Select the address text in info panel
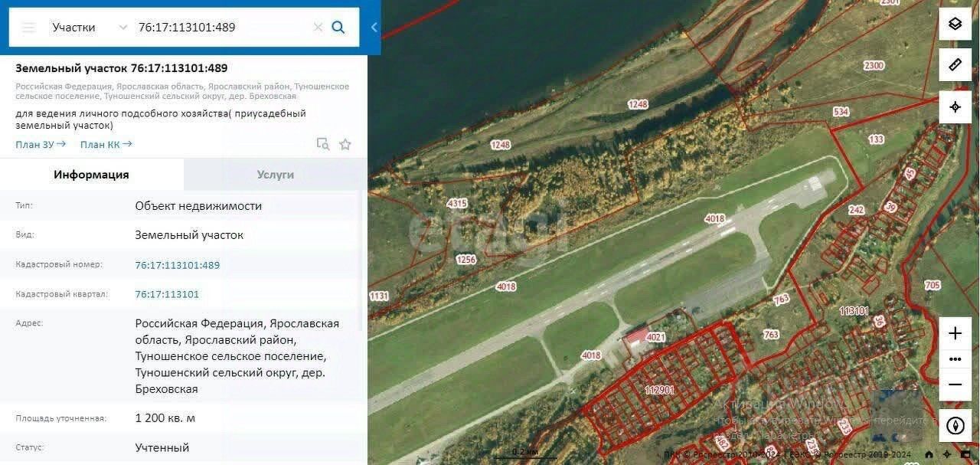Viewport: 980px width, 465px height. tap(237, 356)
